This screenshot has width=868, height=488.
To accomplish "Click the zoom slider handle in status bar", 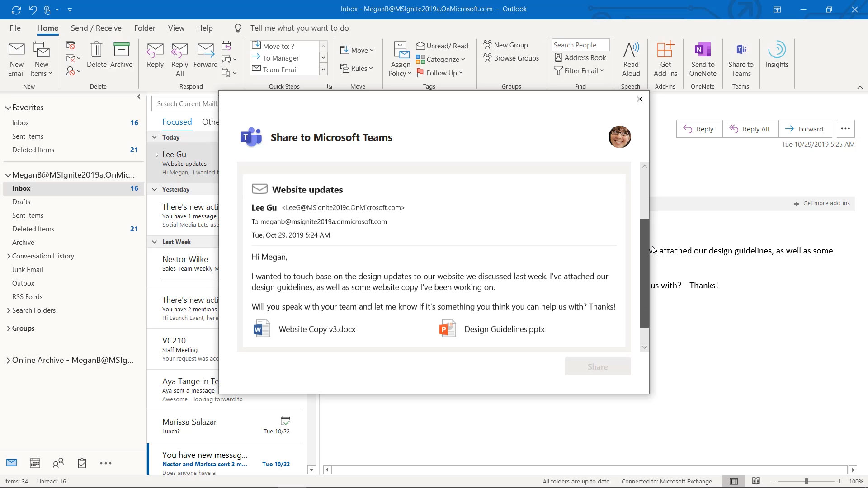I will (806, 482).
